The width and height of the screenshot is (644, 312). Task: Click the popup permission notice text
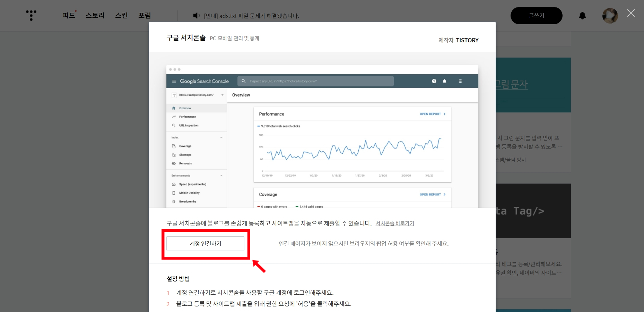(x=364, y=244)
